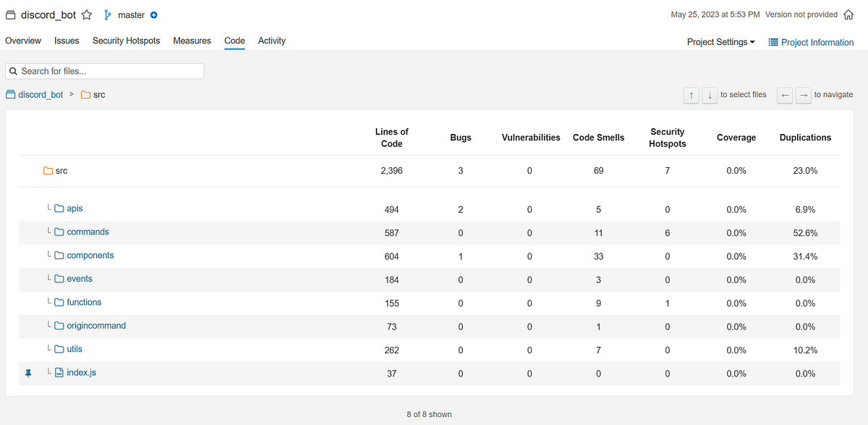Click the Bugs column header
The image size is (868, 425).
[461, 138]
